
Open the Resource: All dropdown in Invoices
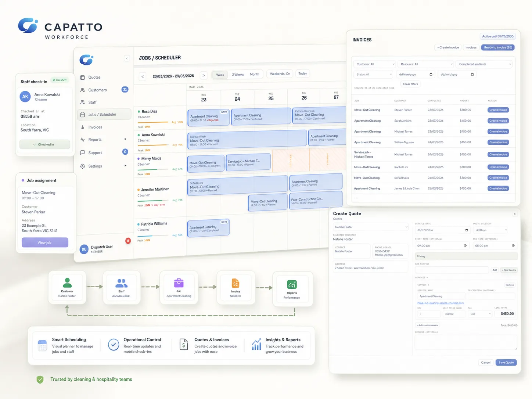(x=426, y=64)
